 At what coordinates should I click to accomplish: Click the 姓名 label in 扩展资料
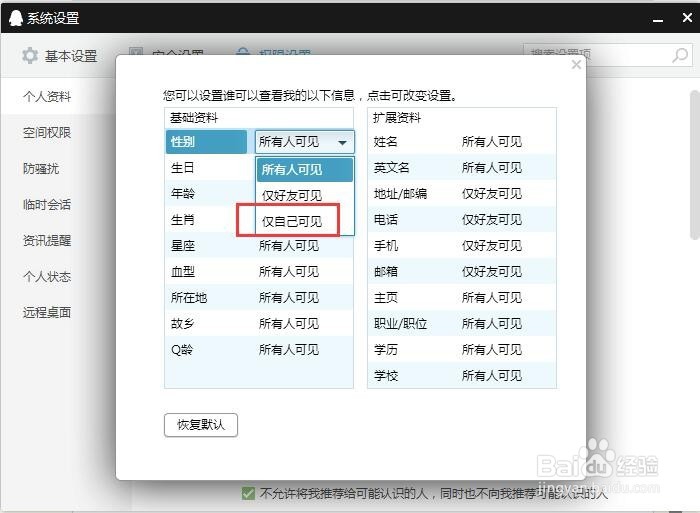[386, 142]
